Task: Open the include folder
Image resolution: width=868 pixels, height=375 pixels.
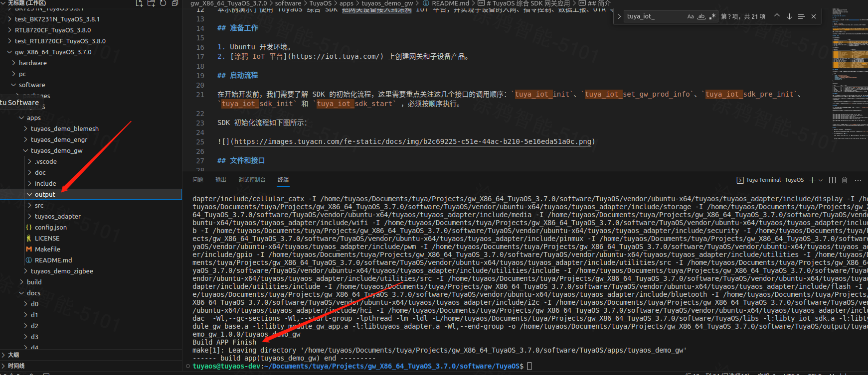Action: (91, 184)
